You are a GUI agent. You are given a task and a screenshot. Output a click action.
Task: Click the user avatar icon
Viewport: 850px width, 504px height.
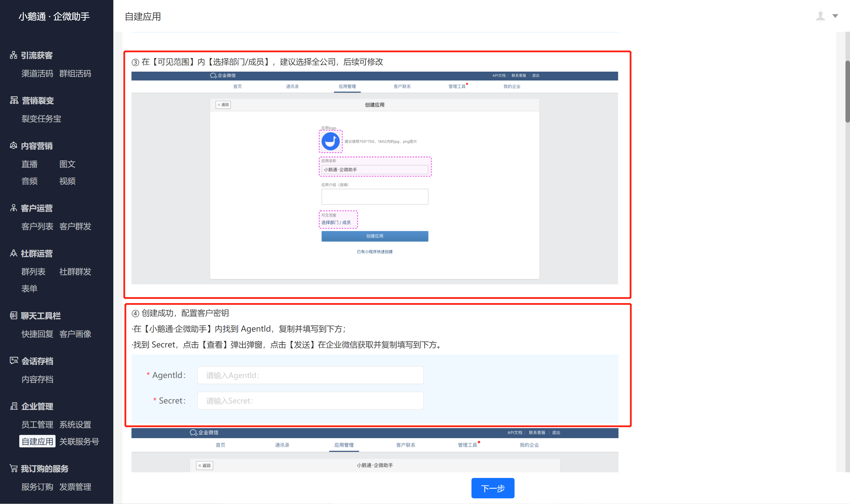821,16
